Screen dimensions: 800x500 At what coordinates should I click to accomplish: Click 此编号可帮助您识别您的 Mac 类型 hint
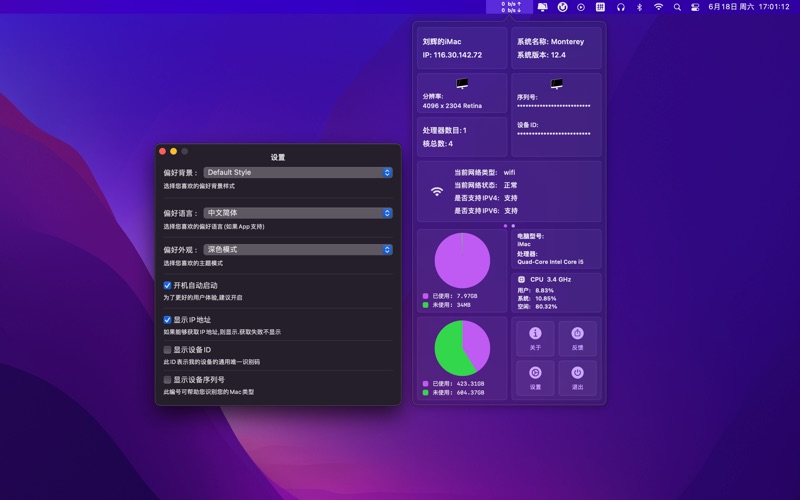[209, 392]
